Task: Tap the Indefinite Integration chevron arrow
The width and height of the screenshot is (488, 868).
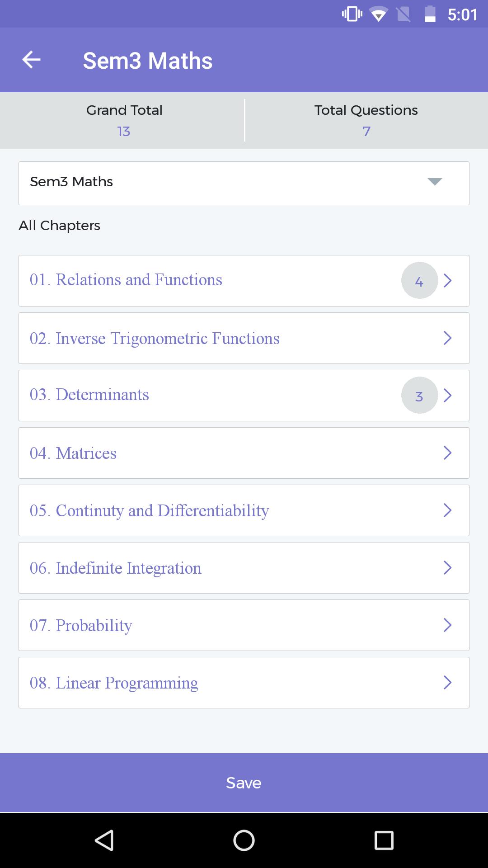Action: (x=448, y=568)
